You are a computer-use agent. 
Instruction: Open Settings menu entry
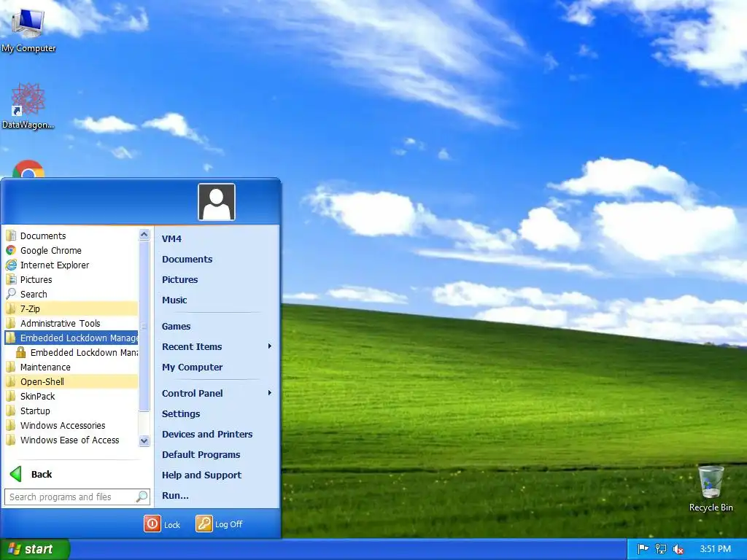(x=181, y=414)
